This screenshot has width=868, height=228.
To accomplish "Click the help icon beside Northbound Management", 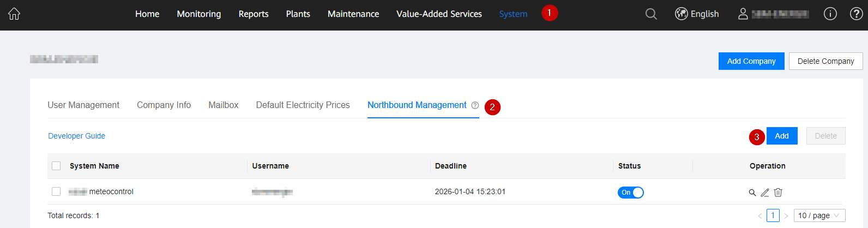I will pyautogui.click(x=475, y=105).
